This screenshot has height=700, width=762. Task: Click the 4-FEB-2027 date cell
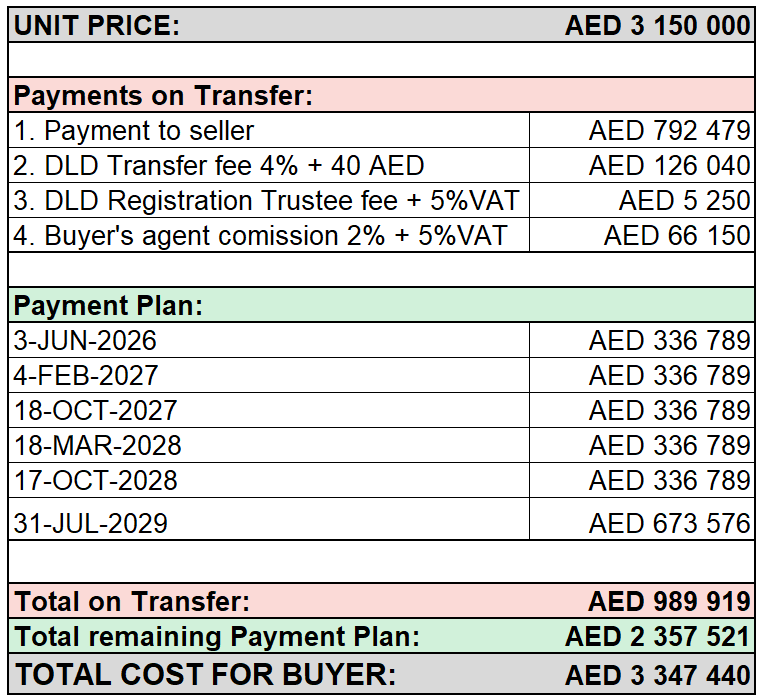point(269,375)
